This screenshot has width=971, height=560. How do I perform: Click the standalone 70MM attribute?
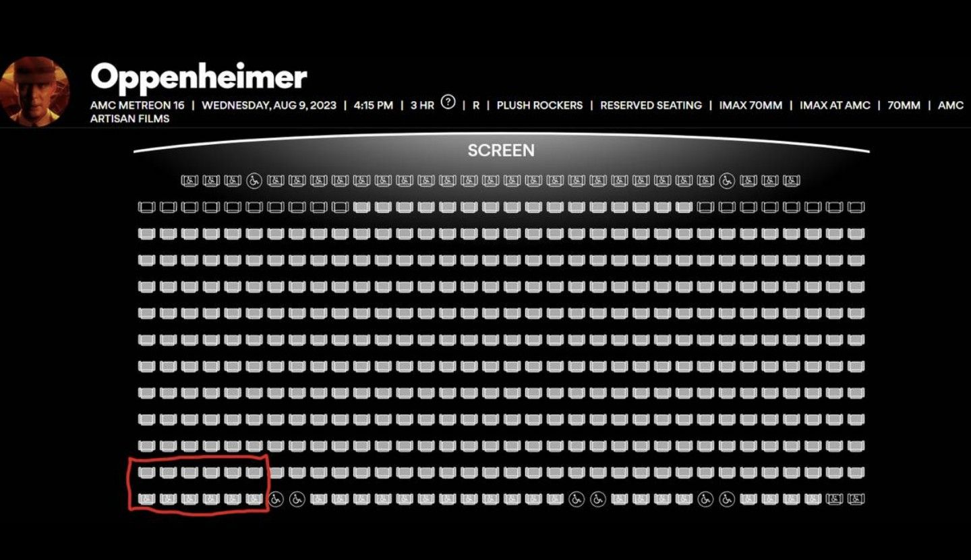coord(904,105)
